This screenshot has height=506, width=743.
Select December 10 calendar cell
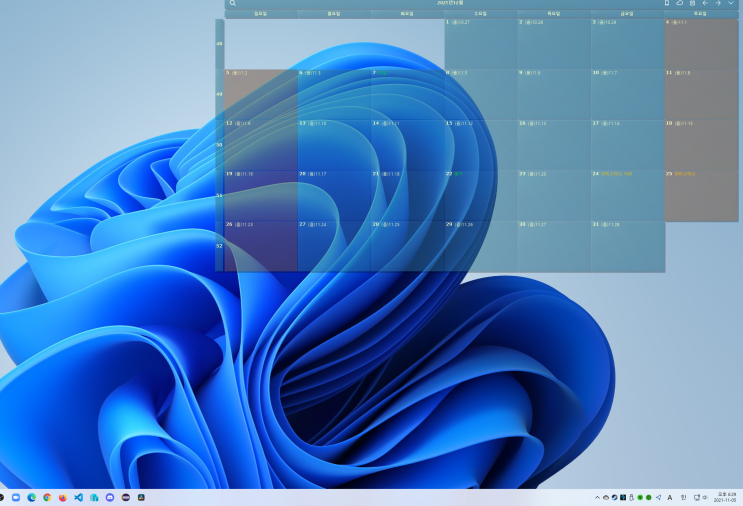[627, 94]
